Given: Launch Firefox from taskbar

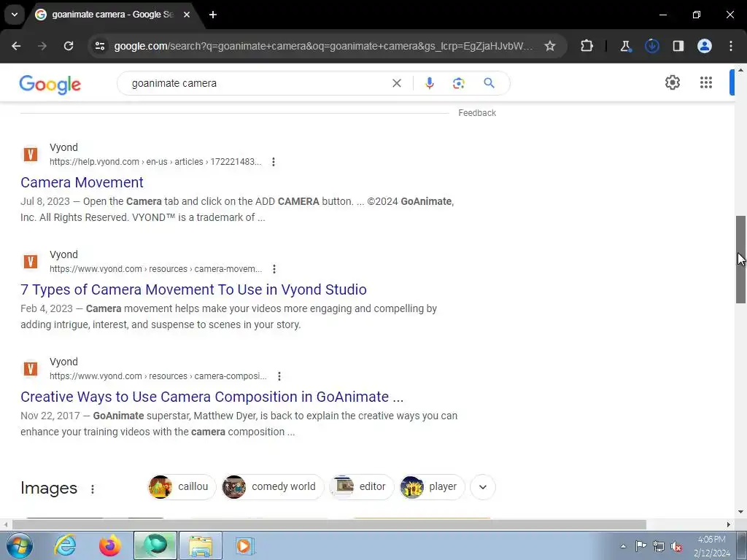Looking at the screenshot, I should (110, 545).
